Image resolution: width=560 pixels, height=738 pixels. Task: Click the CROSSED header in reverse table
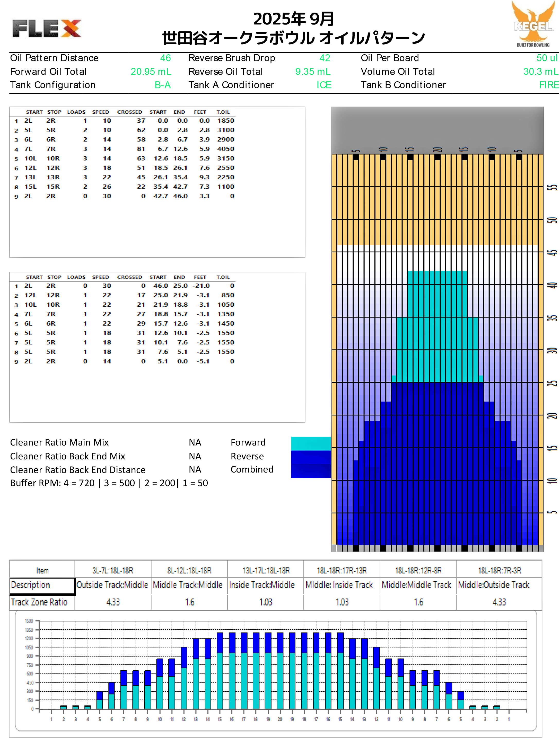129,277
